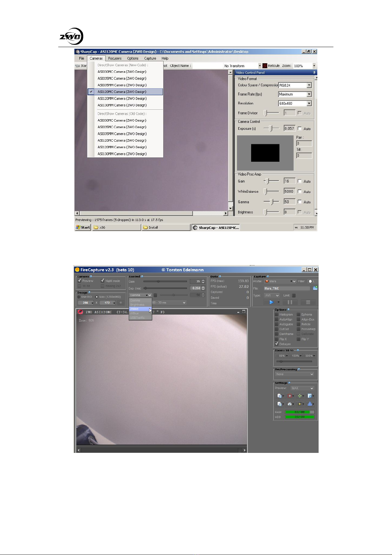Pause the FireCapture recording
Screen dimensions: 392x555
pyautogui.click(x=290, y=302)
